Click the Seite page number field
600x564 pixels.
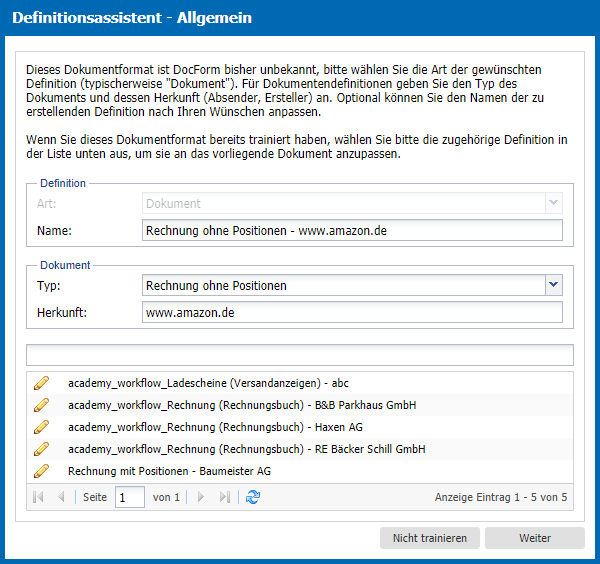[x=130, y=497]
